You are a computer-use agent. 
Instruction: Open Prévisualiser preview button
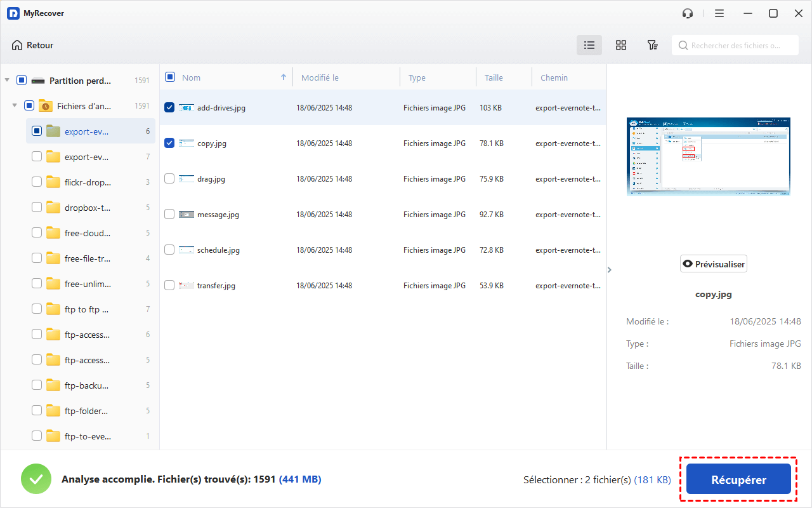pyautogui.click(x=713, y=264)
